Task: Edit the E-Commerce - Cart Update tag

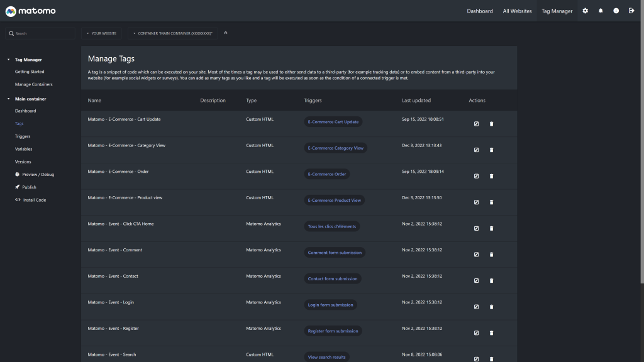Action: [477, 124]
